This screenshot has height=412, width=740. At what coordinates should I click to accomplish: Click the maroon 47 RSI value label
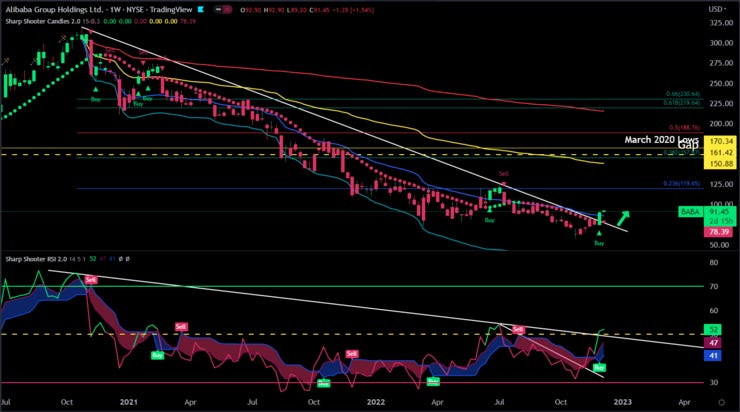click(713, 343)
